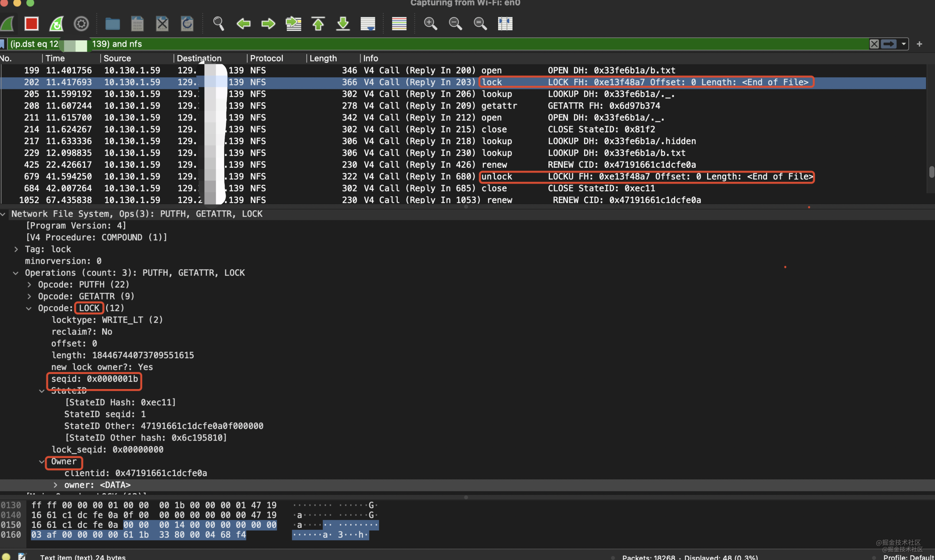Image resolution: width=935 pixels, height=560 pixels.
Task: Open a capture file via folder icon
Action: pyautogui.click(x=112, y=24)
